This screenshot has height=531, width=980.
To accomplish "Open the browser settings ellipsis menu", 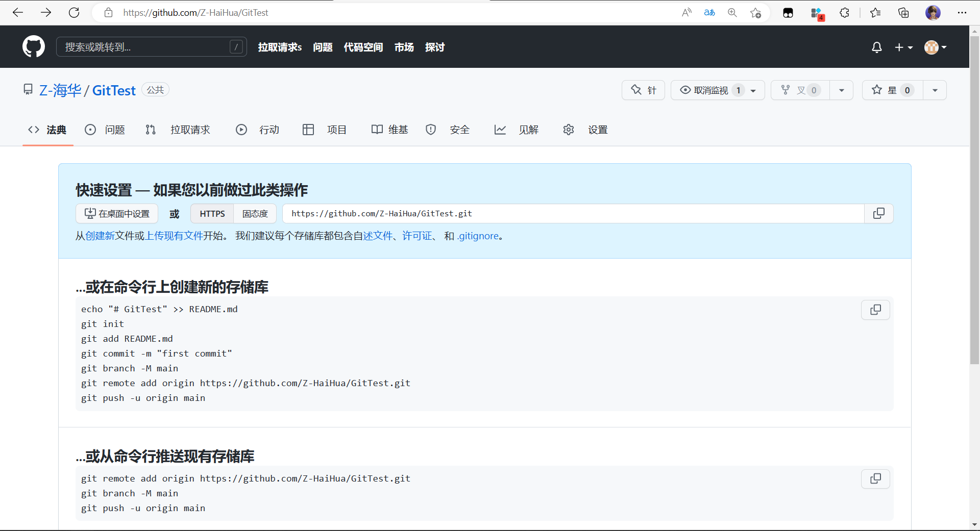I will coord(962,13).
